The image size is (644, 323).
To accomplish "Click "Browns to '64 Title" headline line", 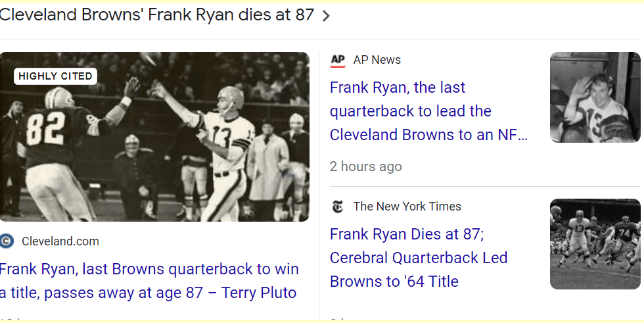I will click(394, 282).
